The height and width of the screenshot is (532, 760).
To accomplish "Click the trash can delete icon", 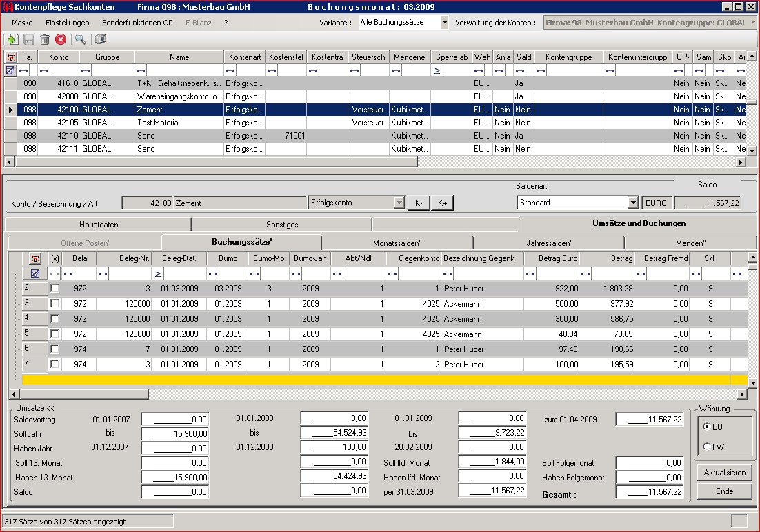I will pos(45,40).
